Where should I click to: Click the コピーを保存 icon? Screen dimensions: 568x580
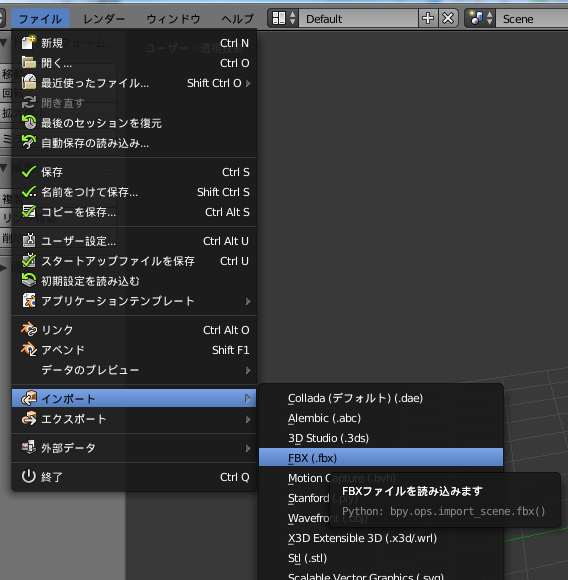[28, 212]
